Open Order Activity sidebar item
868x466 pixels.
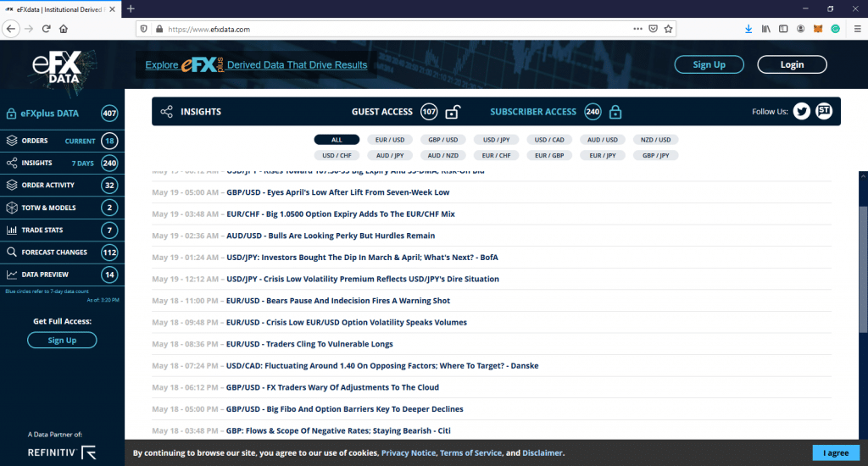point(62,185)
